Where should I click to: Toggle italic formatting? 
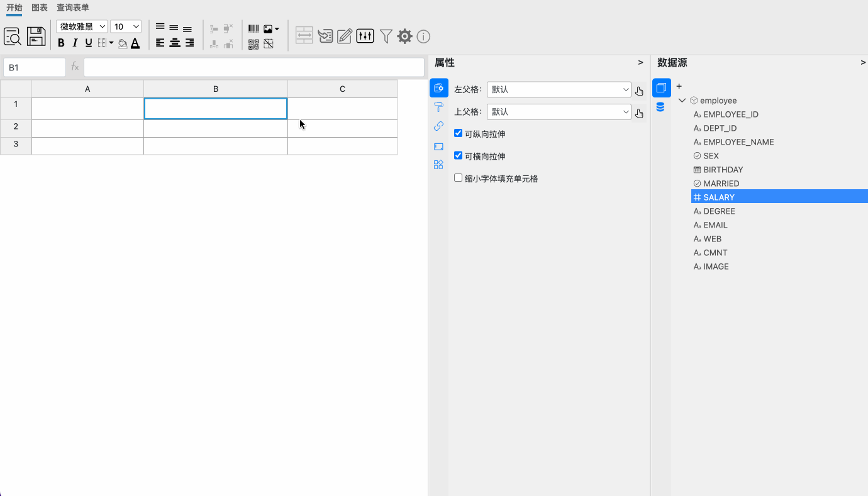pos(75,43)
